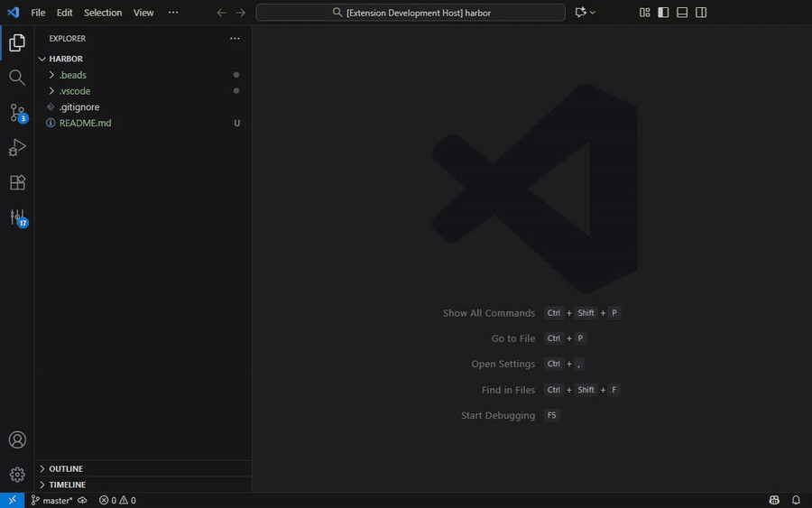Open the custom extension view with badge 17

coord(17,217)
